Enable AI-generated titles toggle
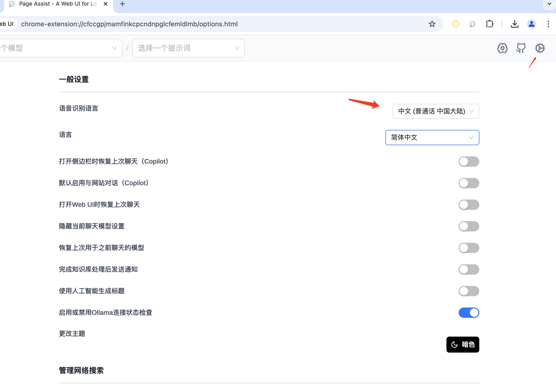 [x=468, y=291]
